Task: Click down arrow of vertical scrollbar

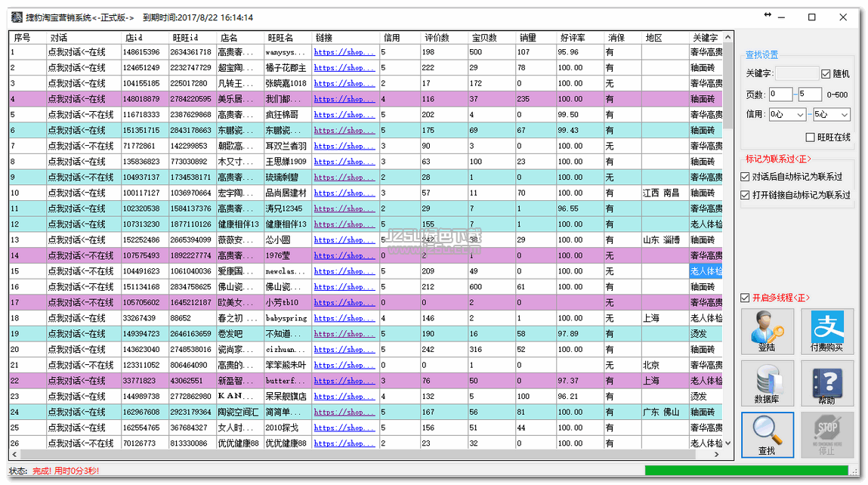Action: click(x=728, y=443)
